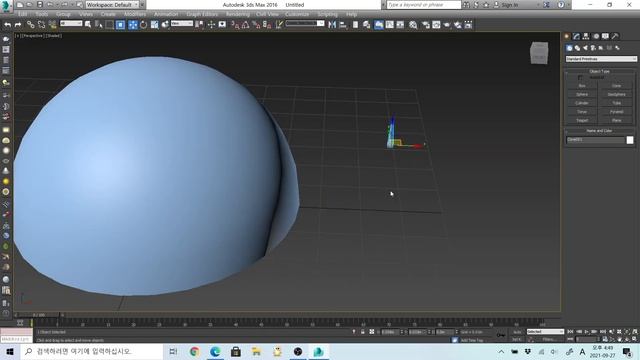
Task: Open the Material Editor icon
Action: coord(413,25)
